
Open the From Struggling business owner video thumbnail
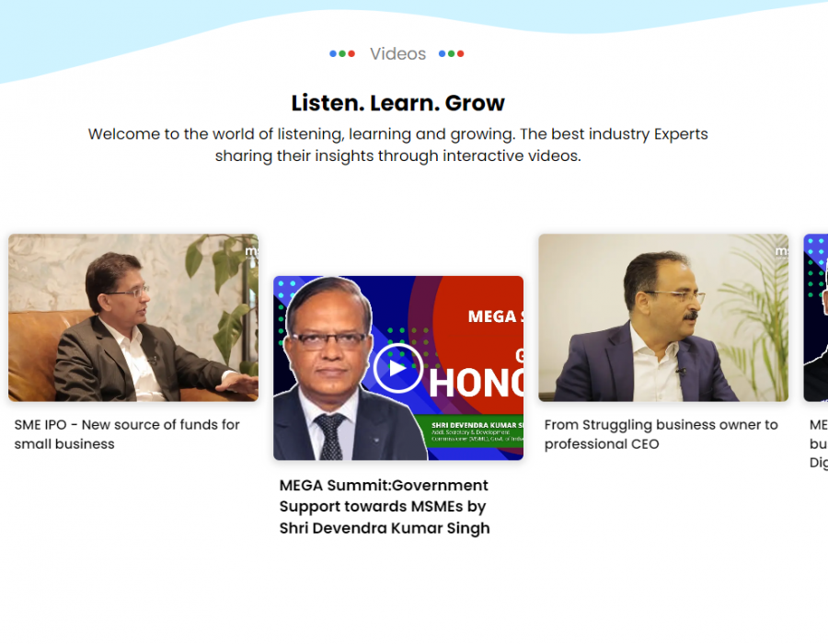(x=663, y=317)
